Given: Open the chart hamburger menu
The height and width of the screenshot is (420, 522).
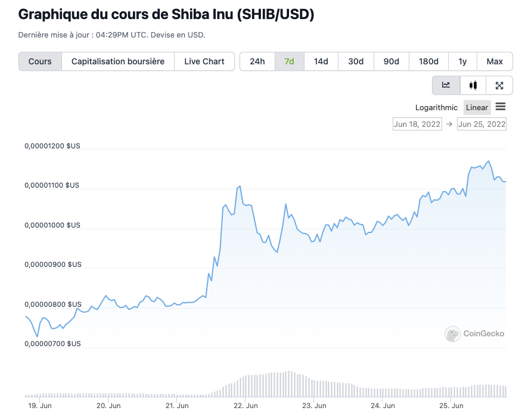Looking at the screenshot, I should 501,107.
